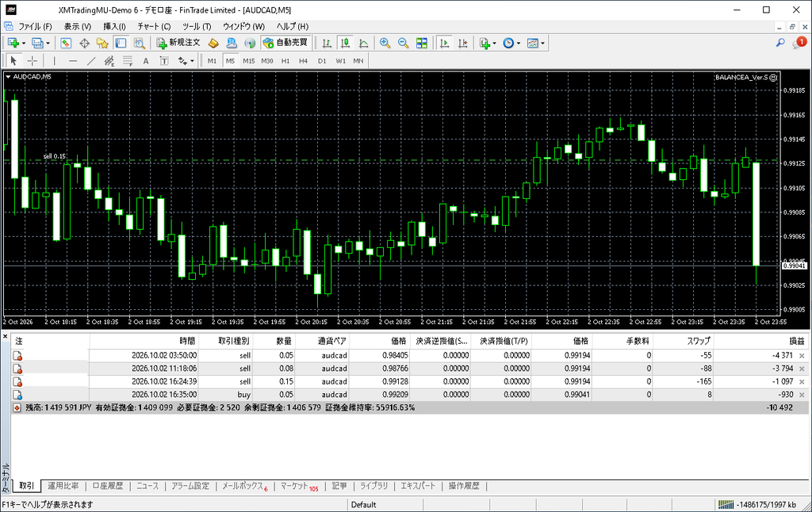Open the notifications bubble with red badge

[799, 43]
